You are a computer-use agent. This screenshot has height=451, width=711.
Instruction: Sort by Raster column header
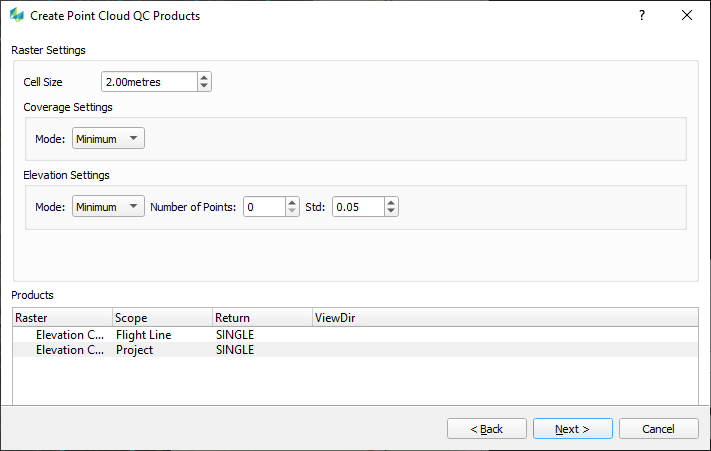(62, 317)
